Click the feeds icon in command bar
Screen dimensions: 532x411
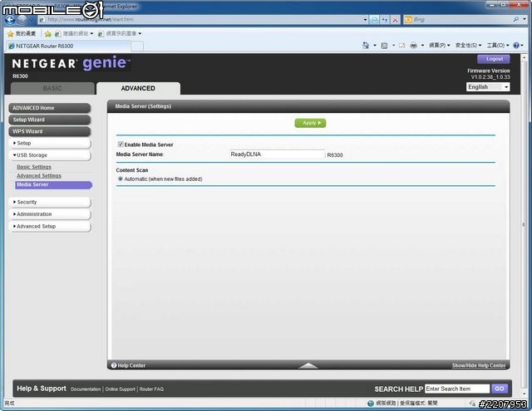click(x=384, y=46)
